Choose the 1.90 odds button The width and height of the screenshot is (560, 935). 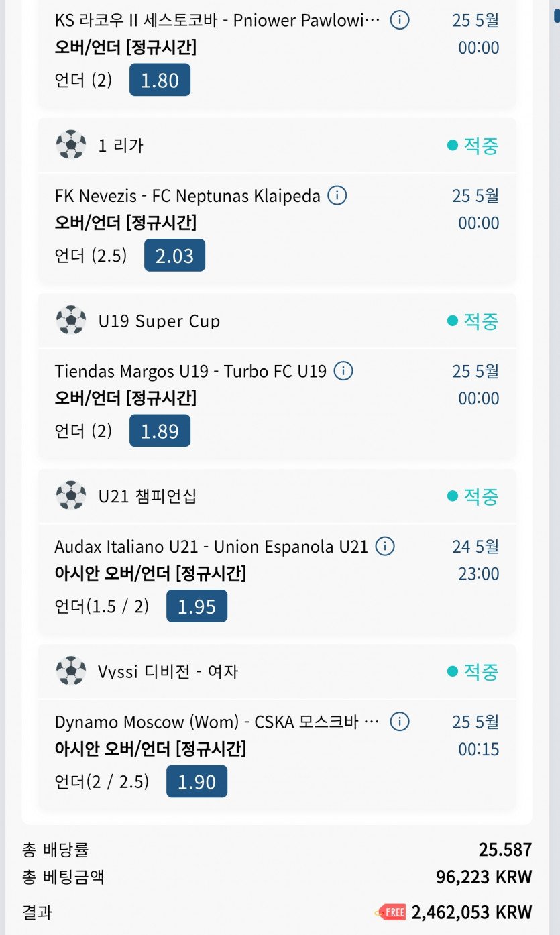(197, 781)
